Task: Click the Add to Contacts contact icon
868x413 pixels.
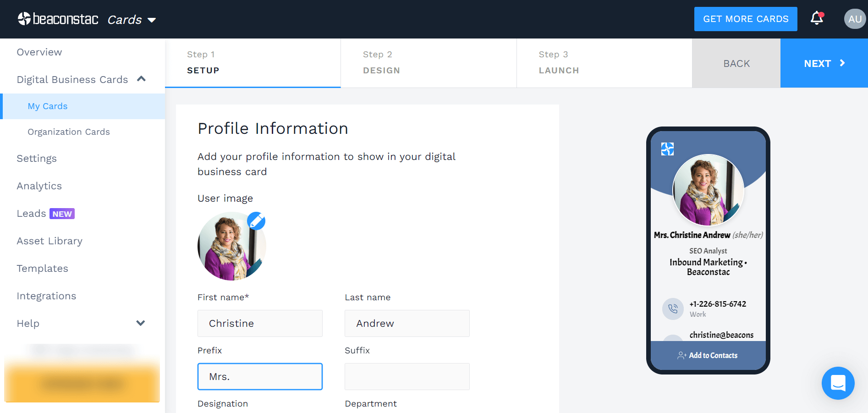Action: tap(681, 355)
